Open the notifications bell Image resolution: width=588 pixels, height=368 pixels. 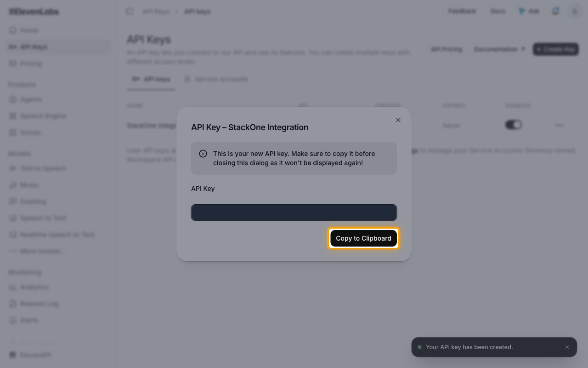555,11
